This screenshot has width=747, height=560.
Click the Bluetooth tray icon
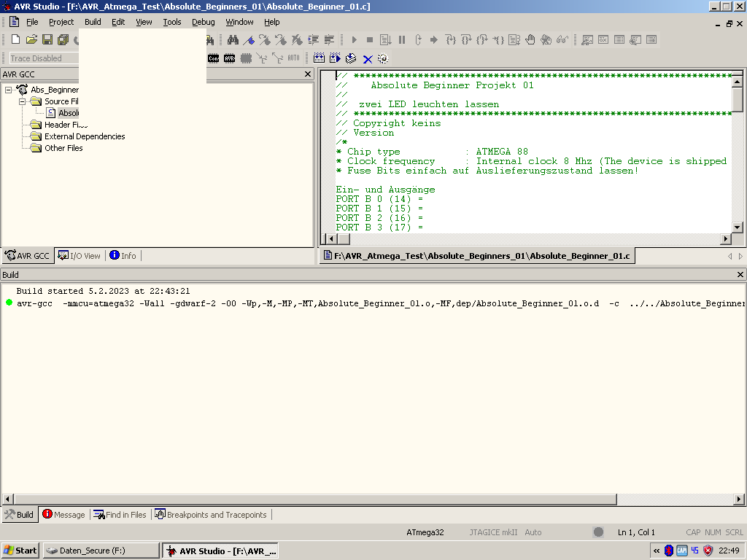coord(669,551)
